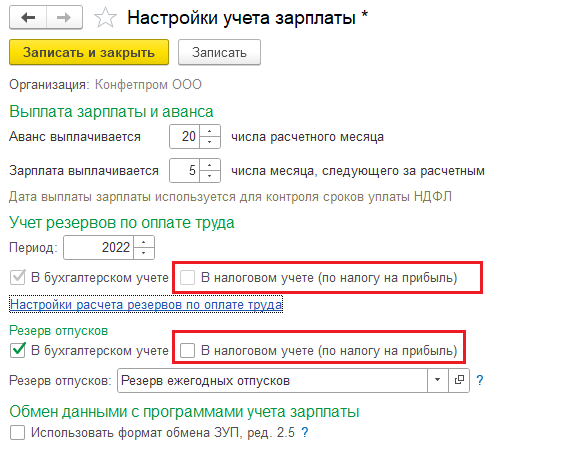Enable the ЗУП ред. 2.5 exchange format
The width and height of the screenshot is (584, 474).
point(18,433)
